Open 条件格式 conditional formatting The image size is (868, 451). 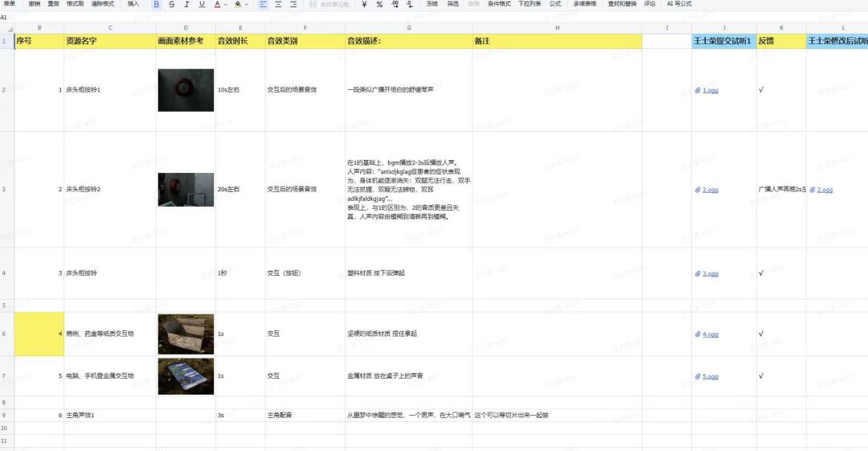(499, 4)
